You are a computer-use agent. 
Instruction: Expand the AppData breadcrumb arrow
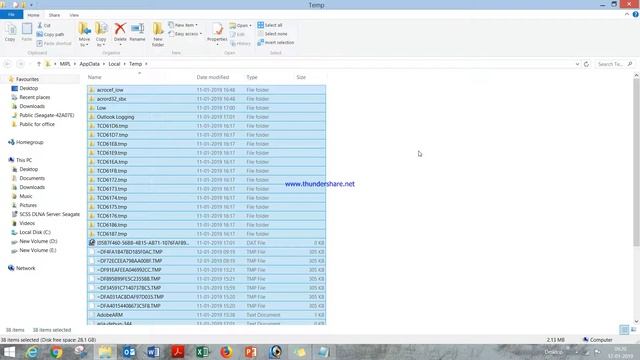tap(104, 64)
